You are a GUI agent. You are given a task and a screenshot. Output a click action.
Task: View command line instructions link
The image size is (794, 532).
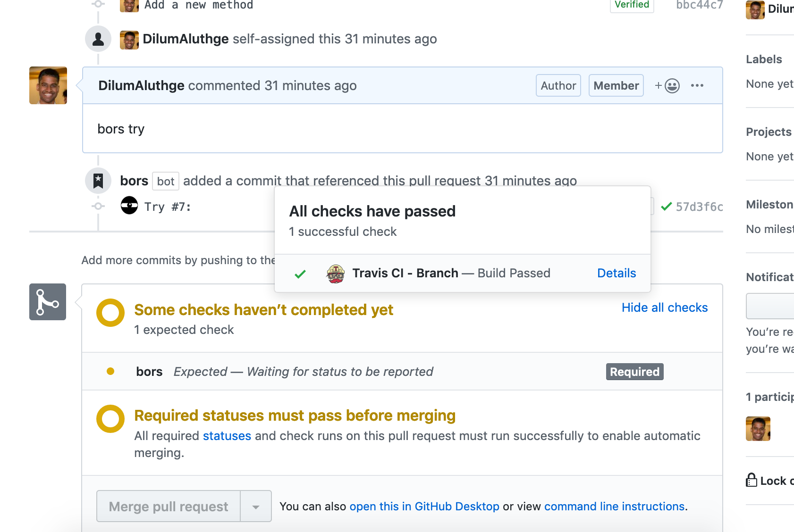coord(614,507)
